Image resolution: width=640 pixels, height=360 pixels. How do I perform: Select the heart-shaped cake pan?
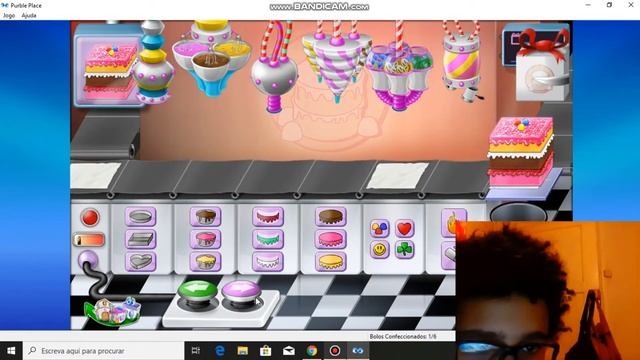[x=140, y=262]
